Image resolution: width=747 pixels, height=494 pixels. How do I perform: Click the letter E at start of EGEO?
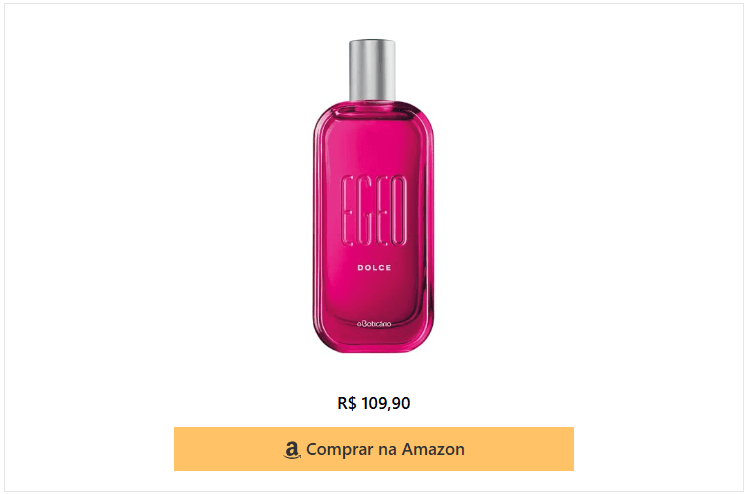click(x=349, y=211)
